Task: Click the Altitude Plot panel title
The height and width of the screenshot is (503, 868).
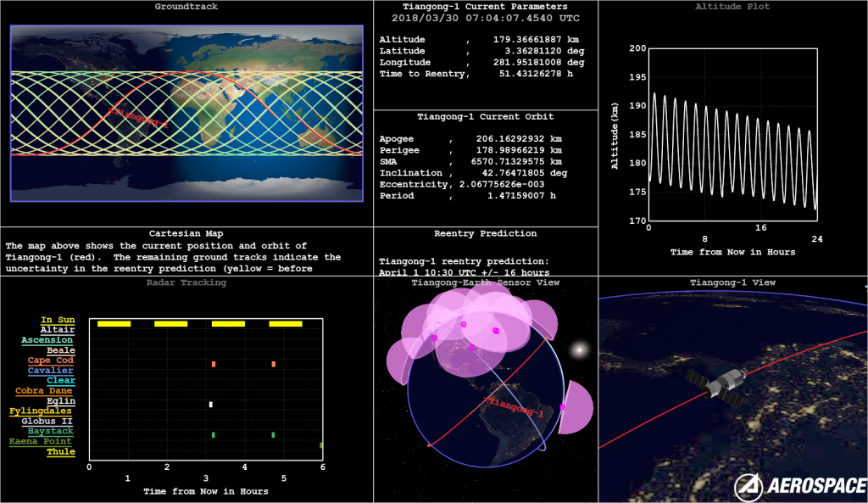Action: [x=732, y=7]
